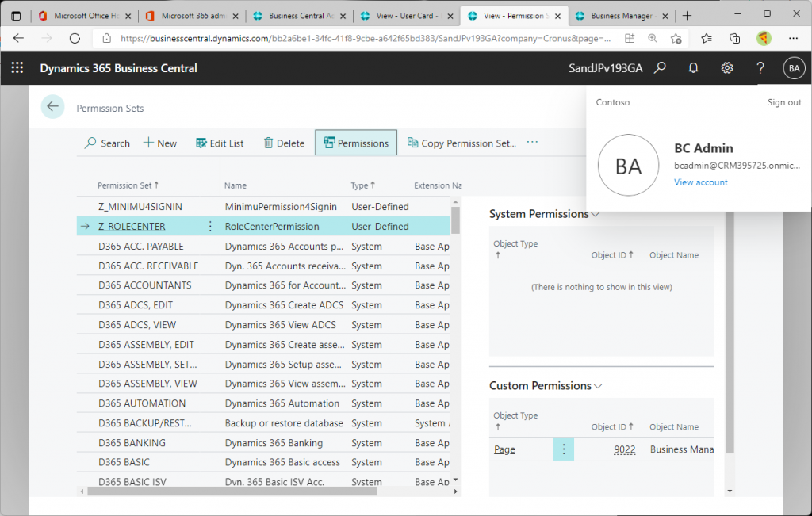Click Search in the action bar

point(107,143)
